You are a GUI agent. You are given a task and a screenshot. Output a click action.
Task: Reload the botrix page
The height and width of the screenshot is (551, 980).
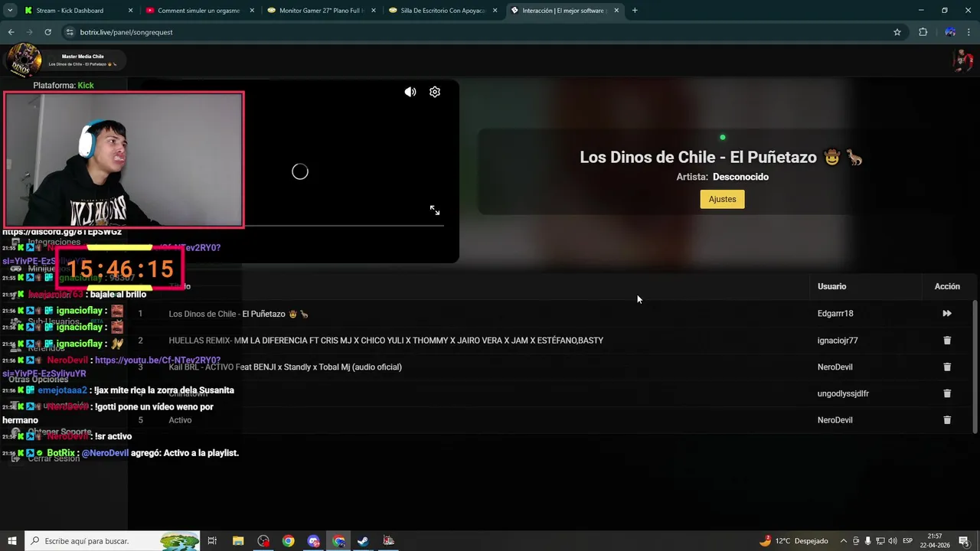[47, 32]
